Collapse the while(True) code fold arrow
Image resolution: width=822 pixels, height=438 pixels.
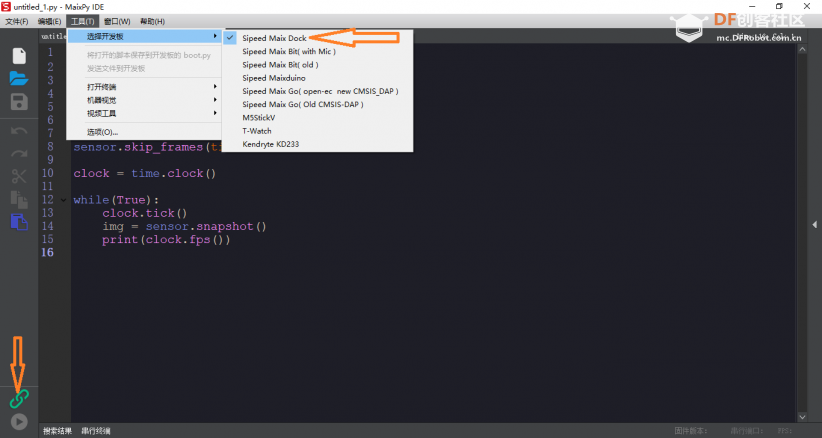63,200
